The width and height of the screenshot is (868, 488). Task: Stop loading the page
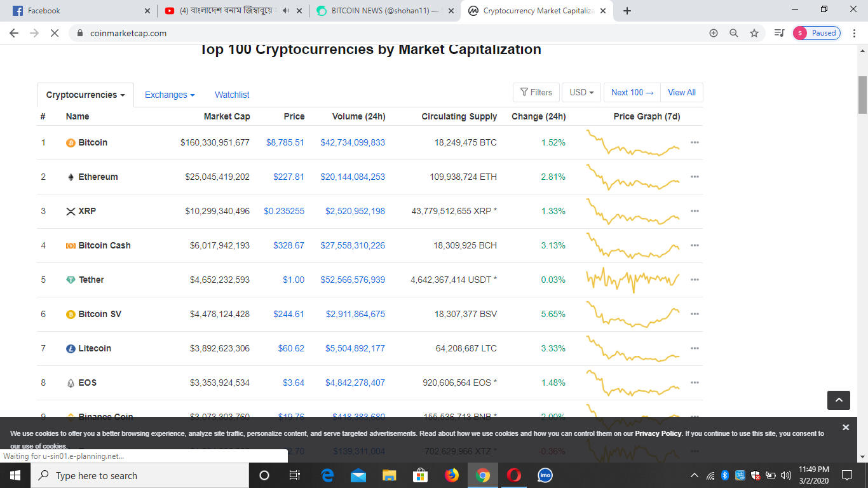pos(55,33)
